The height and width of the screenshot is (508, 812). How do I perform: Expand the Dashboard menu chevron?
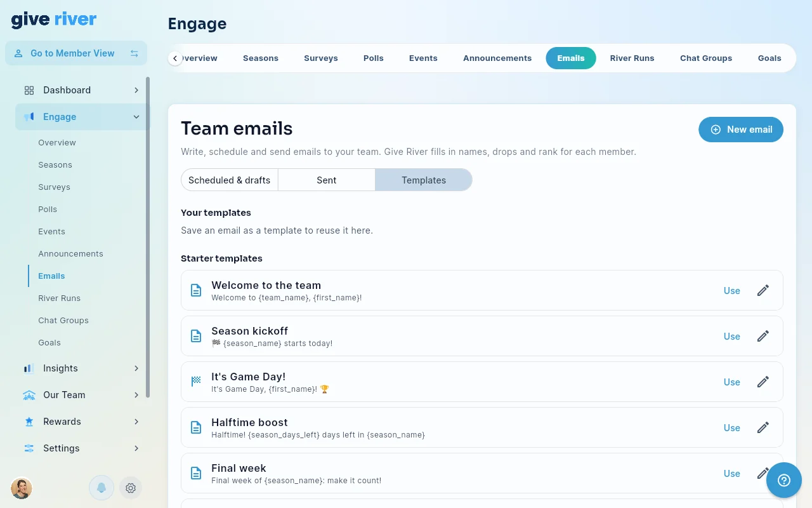pos(136,90)
